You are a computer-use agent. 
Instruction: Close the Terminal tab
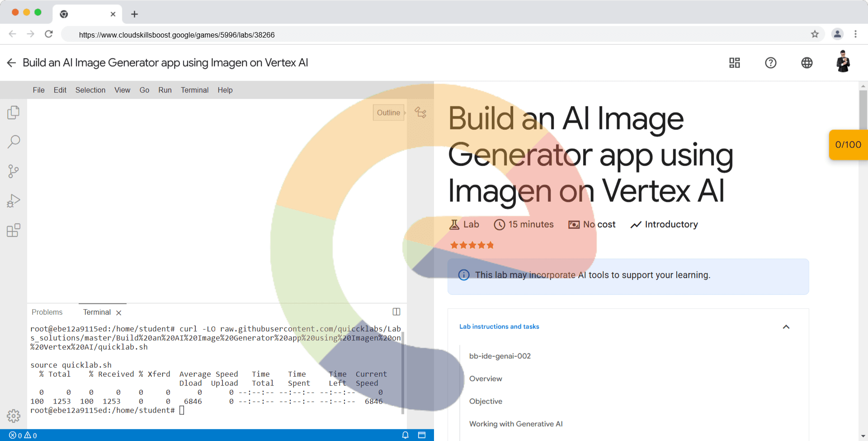coord(119,313)
